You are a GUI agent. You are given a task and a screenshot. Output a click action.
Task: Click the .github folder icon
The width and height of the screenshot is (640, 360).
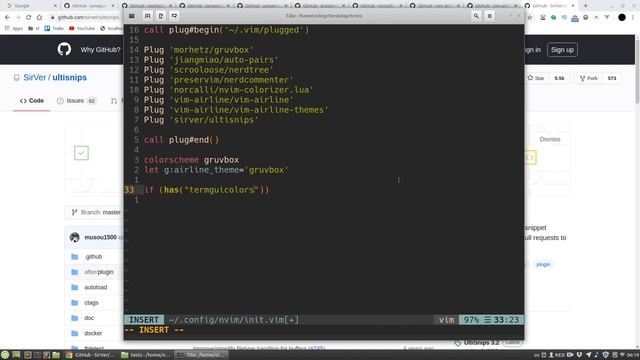click(x=74, y=257)
